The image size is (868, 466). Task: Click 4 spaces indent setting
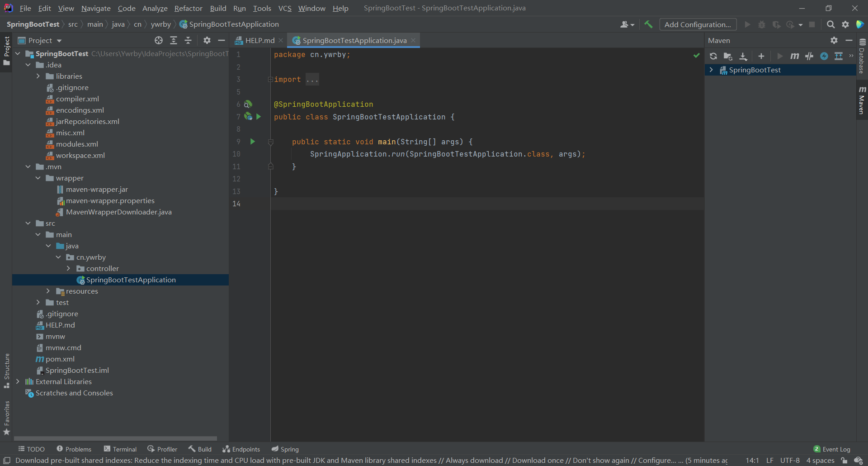tap(821, 461)
